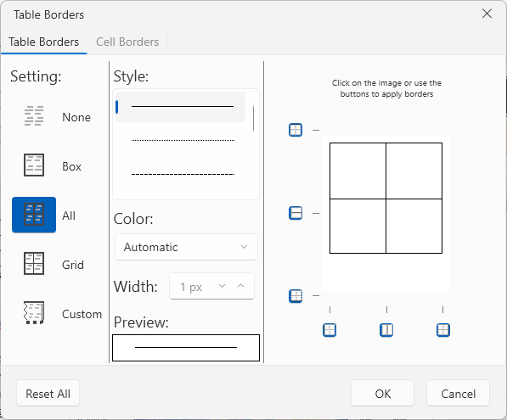Increase border width with up arrow
The width and height of the screenshot is (507, 420).
[240, 286]
